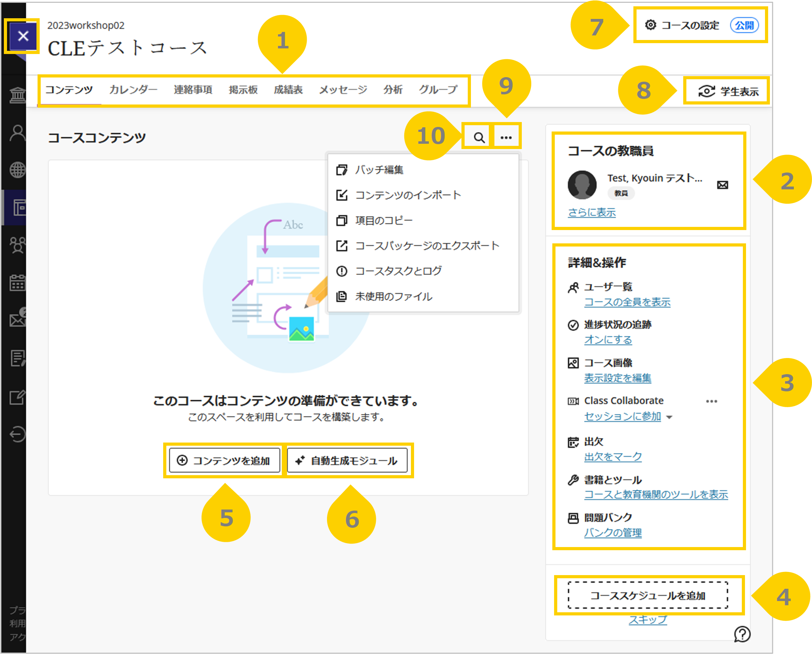The width and height of the screenshot is (812, 654).
Task: Open the grades icon in sidebar
Action: point(18,358)
